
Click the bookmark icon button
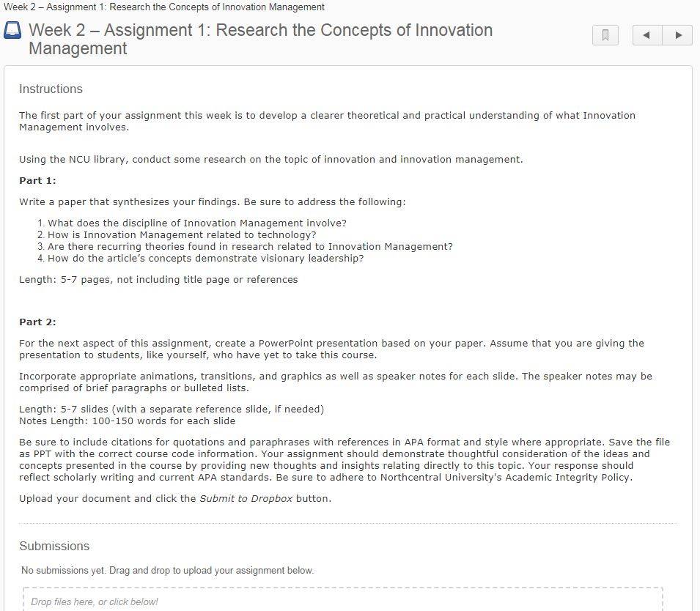[605, 35]
